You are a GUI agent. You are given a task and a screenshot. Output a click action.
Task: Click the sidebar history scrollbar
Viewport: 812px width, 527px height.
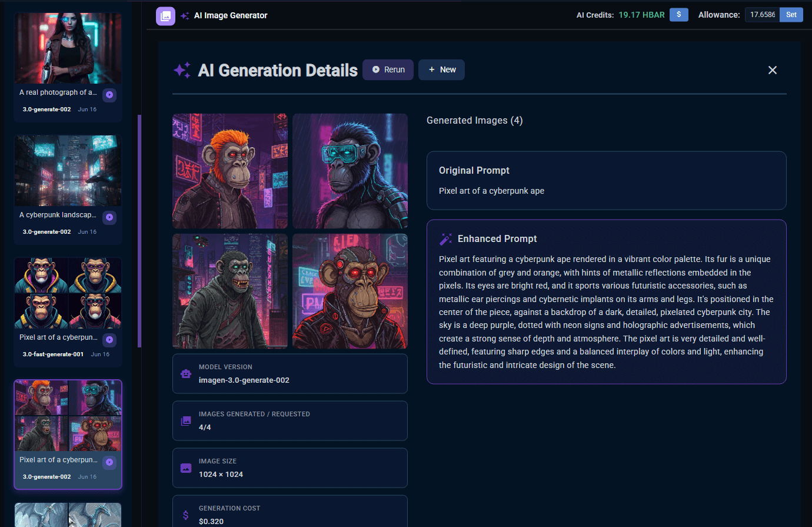point(139,231)
